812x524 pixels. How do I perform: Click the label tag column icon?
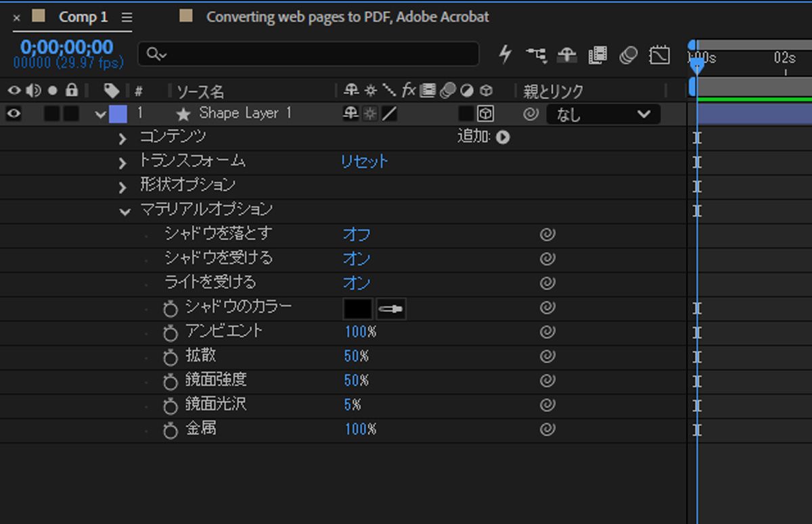click(112, 91)
